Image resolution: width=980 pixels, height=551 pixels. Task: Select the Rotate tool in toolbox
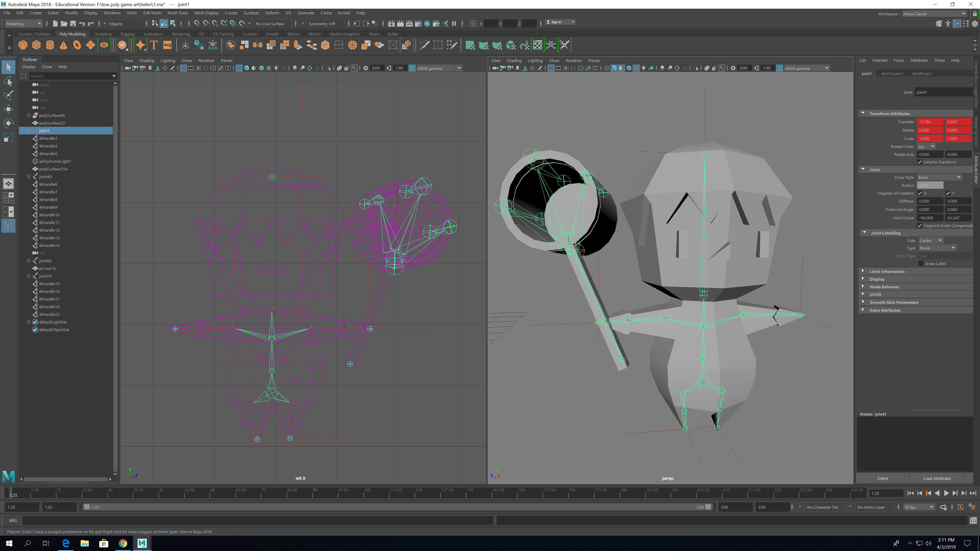coord(8,123)
